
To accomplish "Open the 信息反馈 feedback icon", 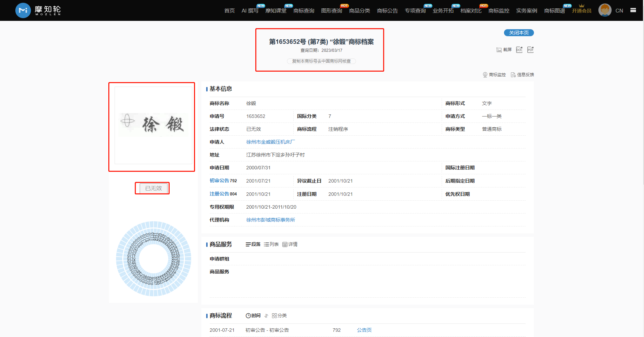I will (522, 75).
